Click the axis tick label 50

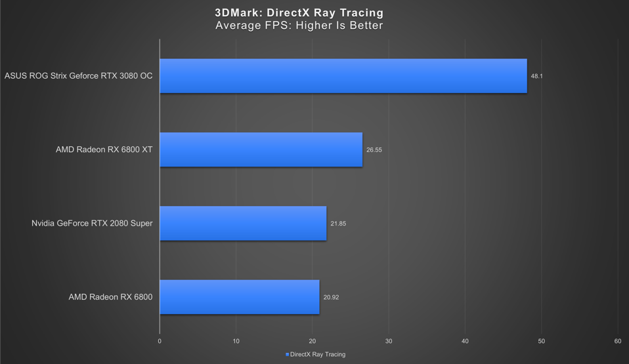[x=542, y=341]
